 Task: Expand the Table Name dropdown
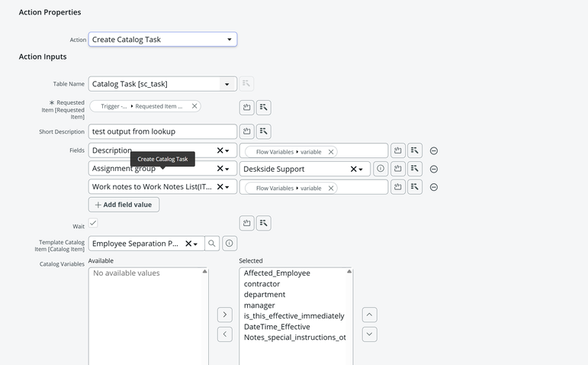pos(227,84)
